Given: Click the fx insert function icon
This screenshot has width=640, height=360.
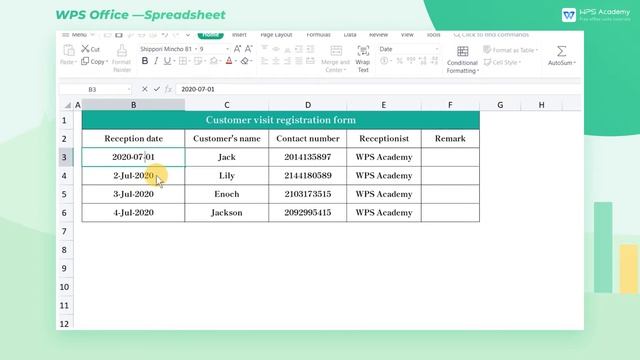Looking at the screenshot, I should click(x=168, y=89).
